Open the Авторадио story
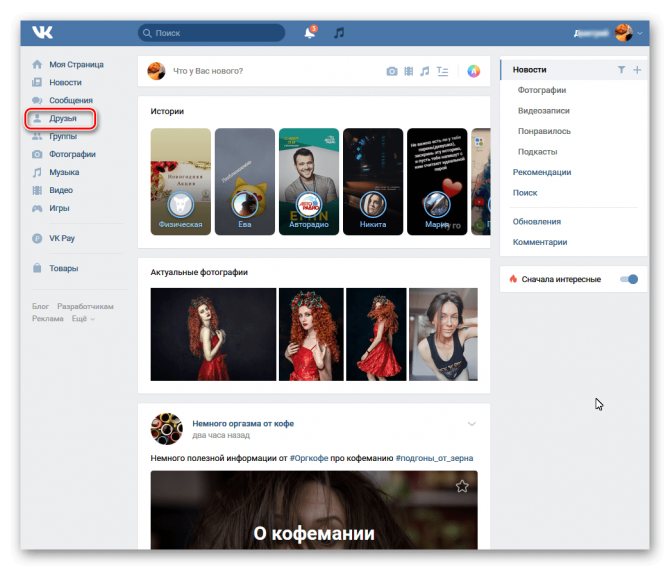This screenshot has height=570, width=670. (x=309, y=182)
